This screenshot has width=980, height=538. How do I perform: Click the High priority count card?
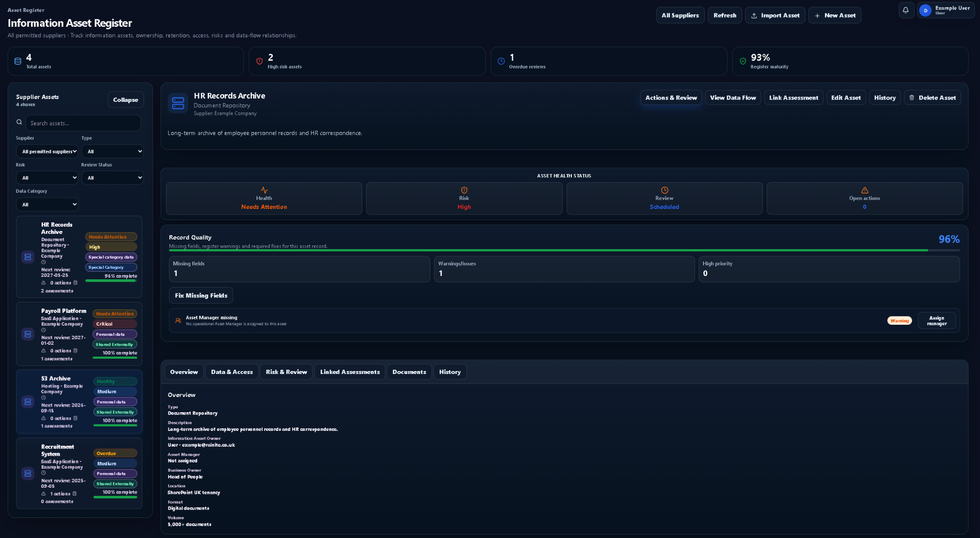(x=829, y=269)
